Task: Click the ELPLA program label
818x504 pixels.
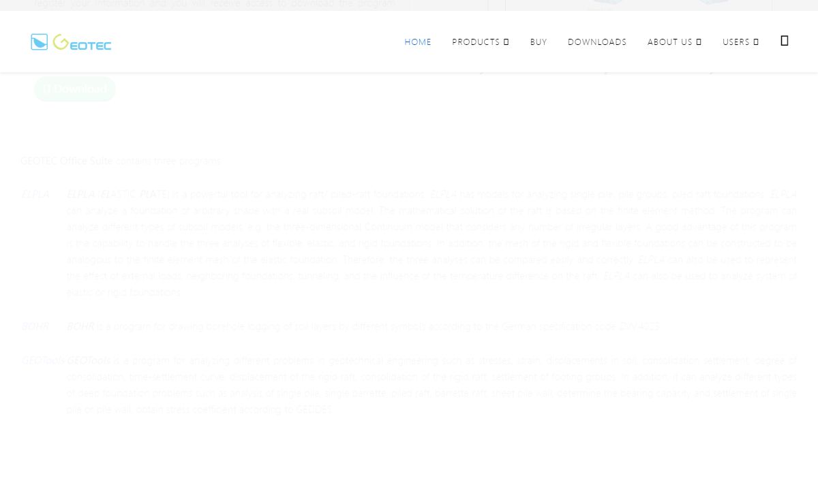Action: [x=35, y=195]
